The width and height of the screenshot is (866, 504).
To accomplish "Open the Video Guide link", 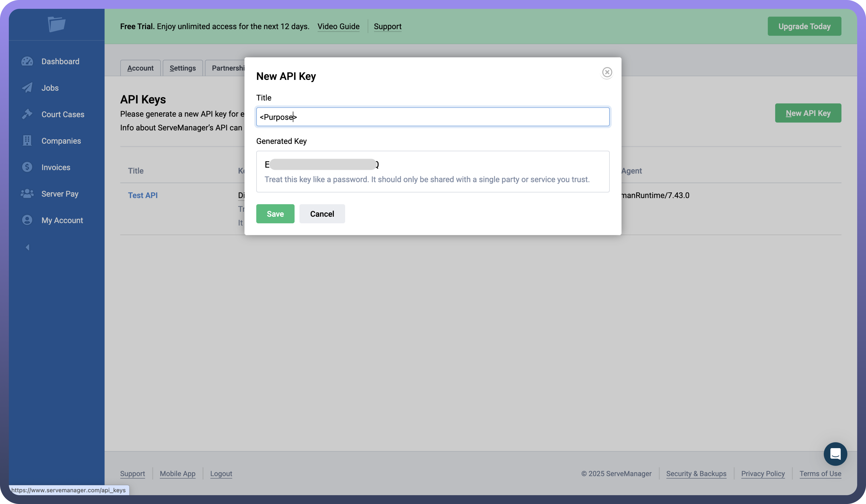I will point(338,26).
